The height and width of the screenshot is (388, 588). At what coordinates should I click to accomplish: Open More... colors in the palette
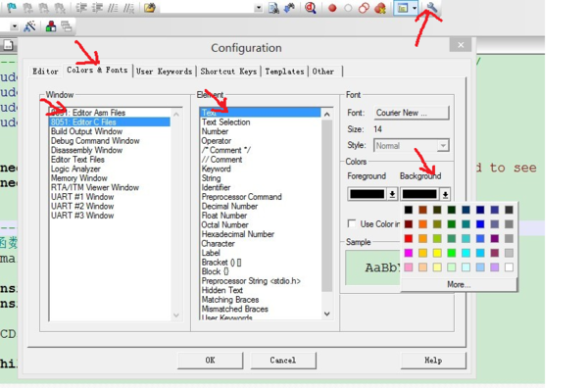[459, 284]
